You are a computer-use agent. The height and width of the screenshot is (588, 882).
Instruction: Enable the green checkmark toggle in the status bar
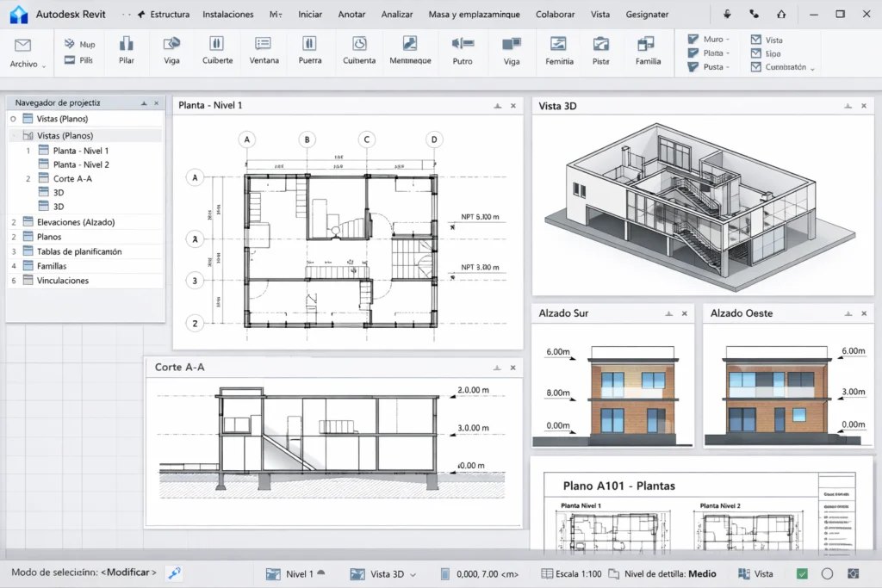click(x=802, y=573)
